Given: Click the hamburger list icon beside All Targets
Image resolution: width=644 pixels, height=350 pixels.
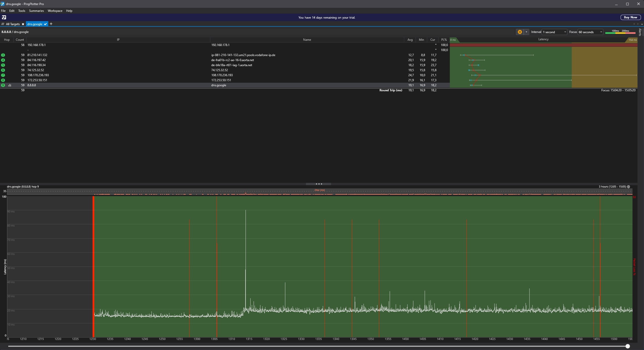Looking at the screenshot, I should coord(3,24).
